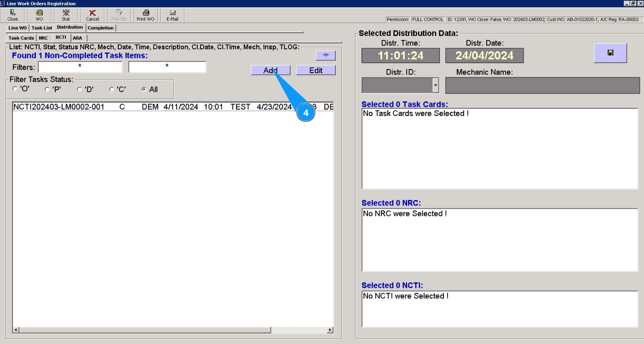Click the floppy disk save button

click(x=610, y=53)
